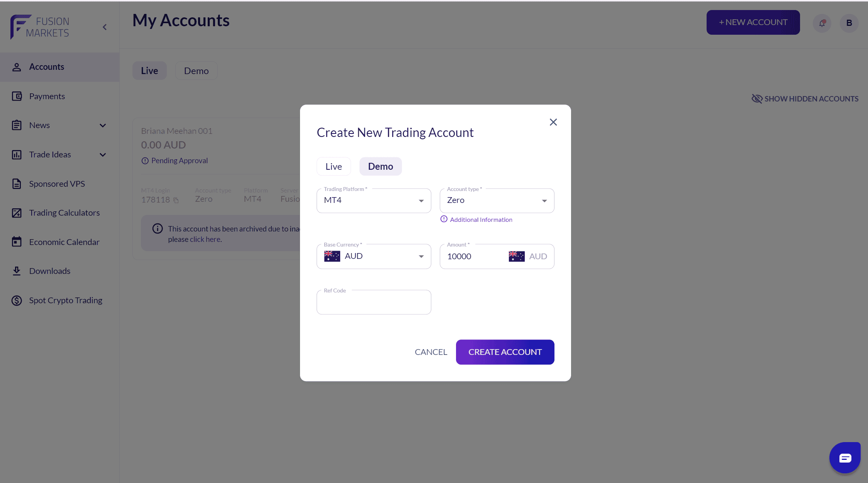Image resolution: width=868 pixels, height=483 pixels.
Task: Open the Account type Zero dropdown
Action: pos(497,200)
